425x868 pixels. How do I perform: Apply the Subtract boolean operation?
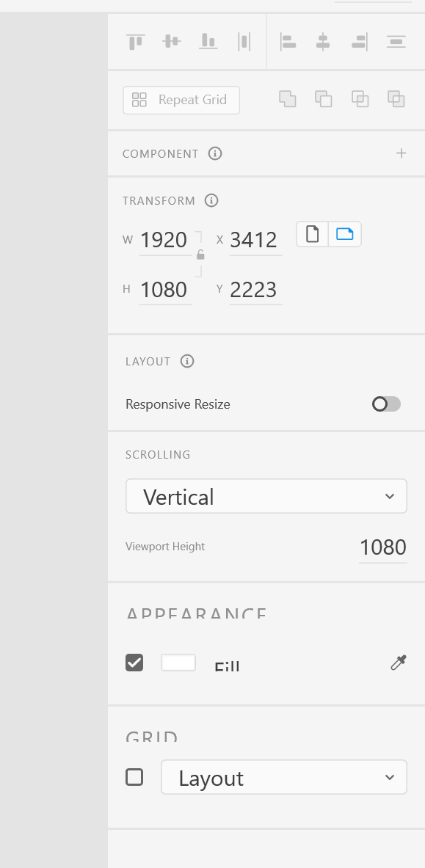pyautogui.click(x=323, y=99)
